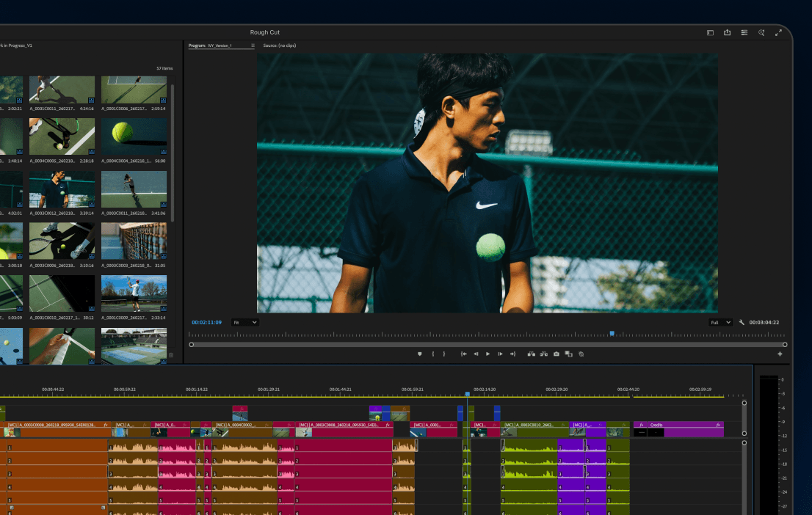Click the 00:03:04:22 duration timecode
Image resolution: width=812 pixels, height=515 pixels.
[764, 323]
